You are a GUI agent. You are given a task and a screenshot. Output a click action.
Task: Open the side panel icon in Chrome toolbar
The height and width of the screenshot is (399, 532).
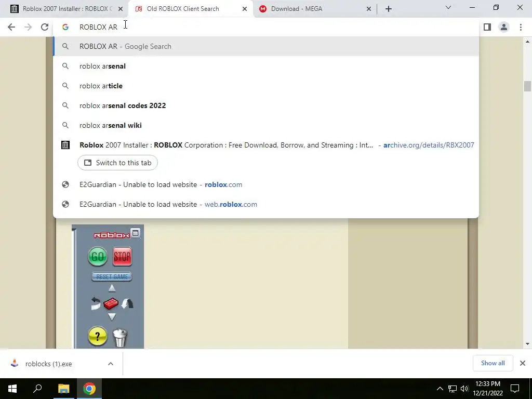[x=487, y=27]
